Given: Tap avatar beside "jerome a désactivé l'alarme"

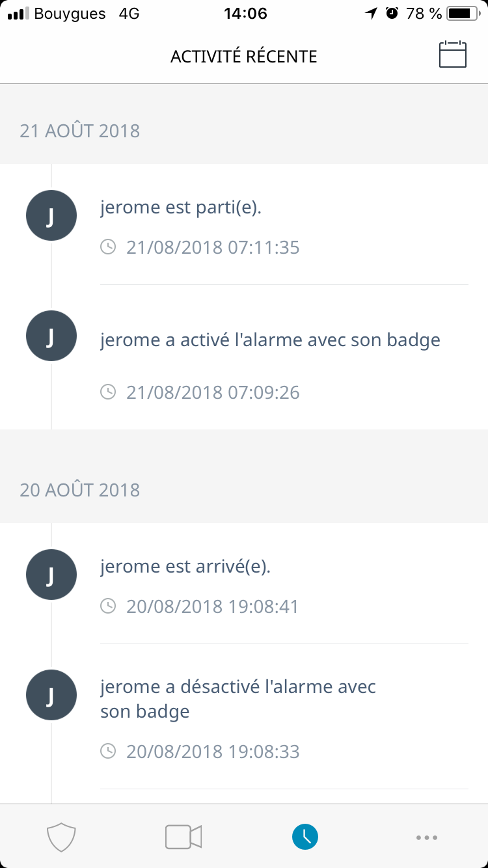Looking at the screenshot, I should coord(51,696).
